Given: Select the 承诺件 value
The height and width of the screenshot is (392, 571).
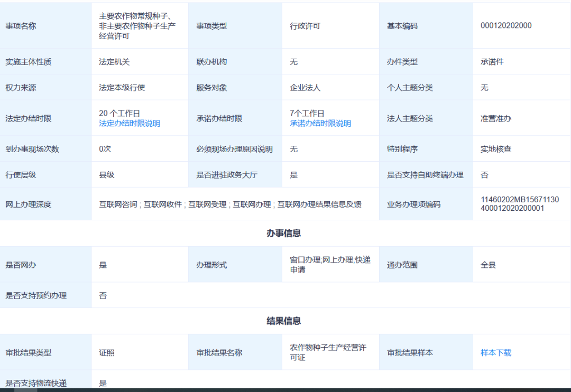Looking at the screenshot, I should click(492, 62).
